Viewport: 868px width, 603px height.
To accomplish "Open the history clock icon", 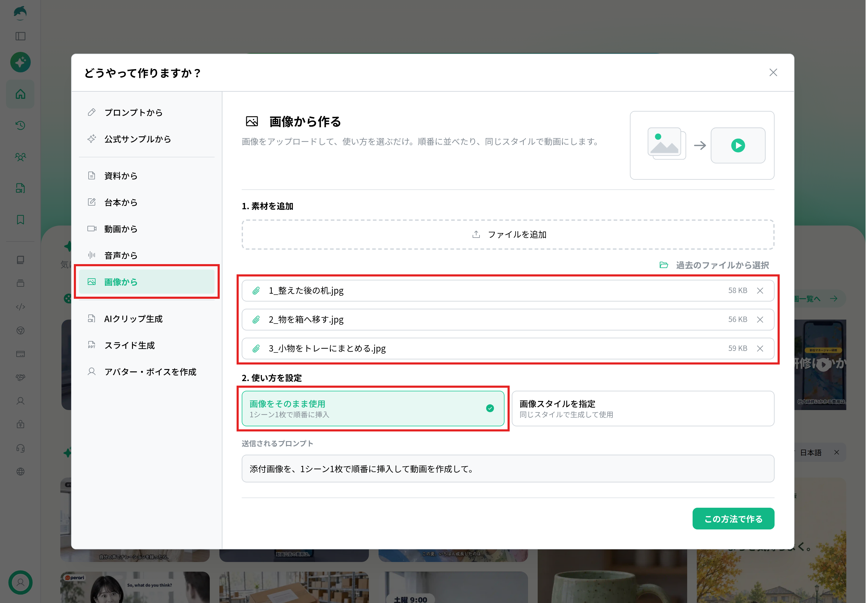I will coord(20,125).
